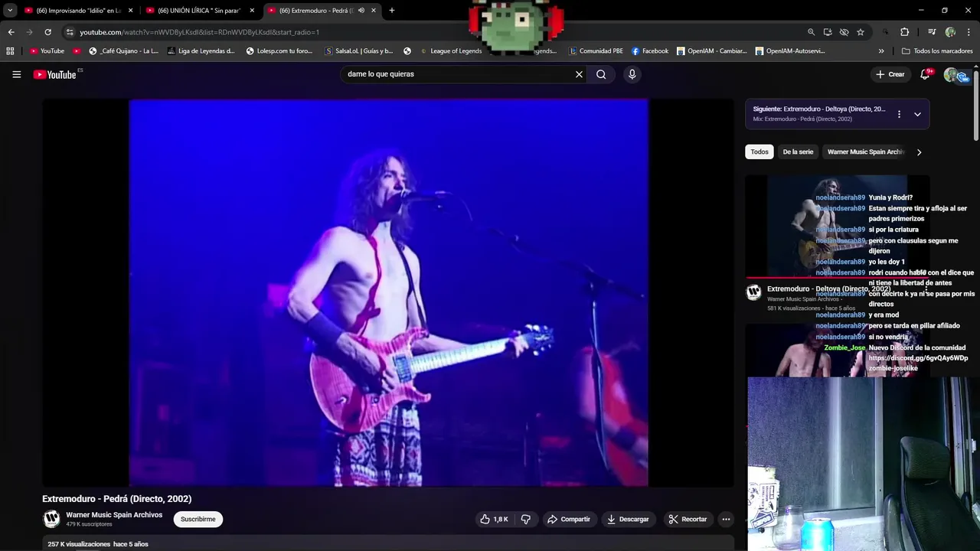Open the Todos los marcadores folder
Image resolution: width=980 pixels, height=551 pixels.
pos(937,51)
